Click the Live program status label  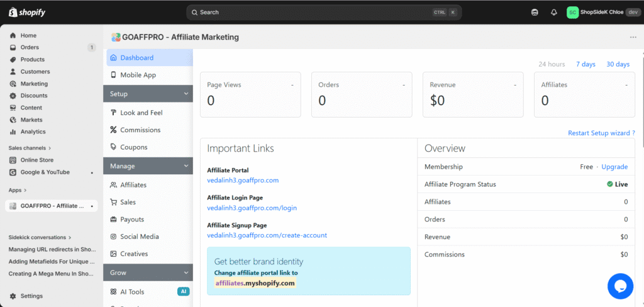[618, 184]
